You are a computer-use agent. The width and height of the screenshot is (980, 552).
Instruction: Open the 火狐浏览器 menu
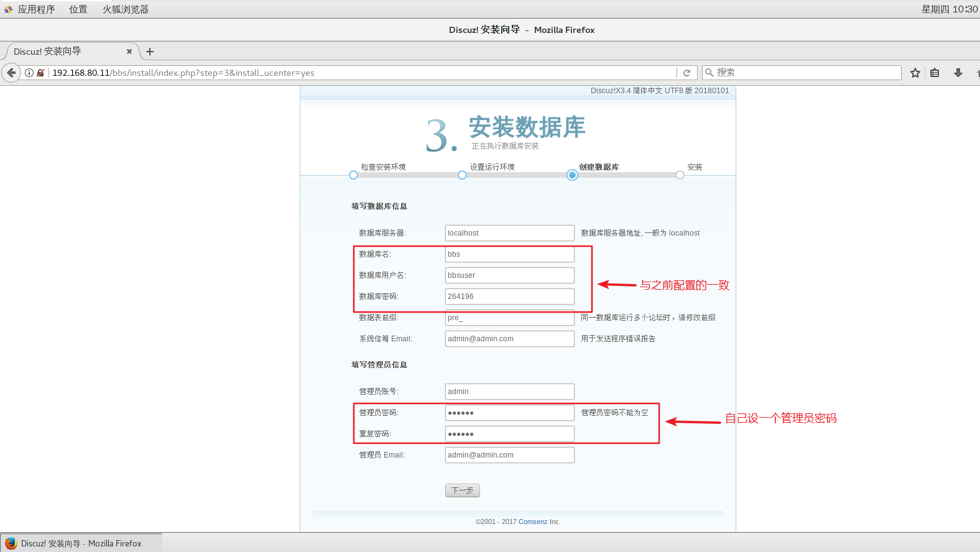(126, 9)
